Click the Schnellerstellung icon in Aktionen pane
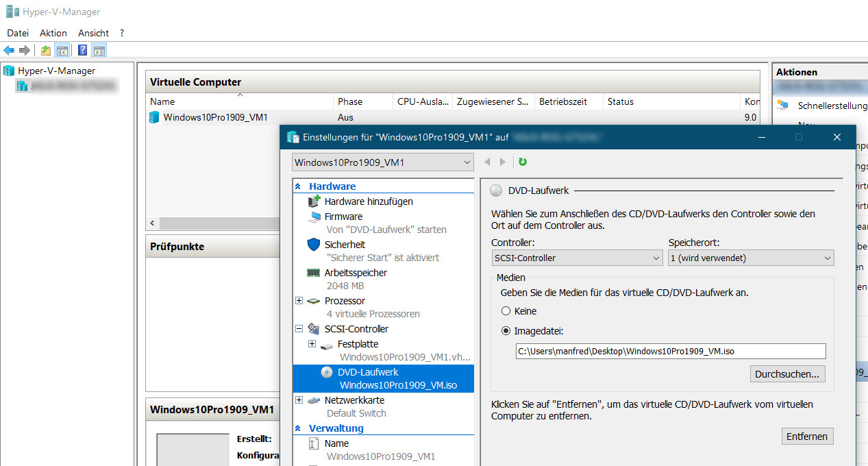 (x=782, y=106)
